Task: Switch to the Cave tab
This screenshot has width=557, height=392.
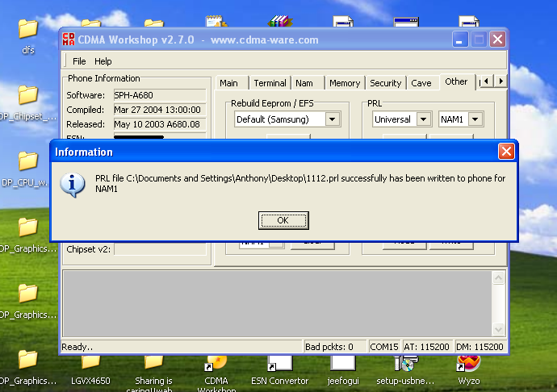Action: pyautogui.click(x=421, y=83)
